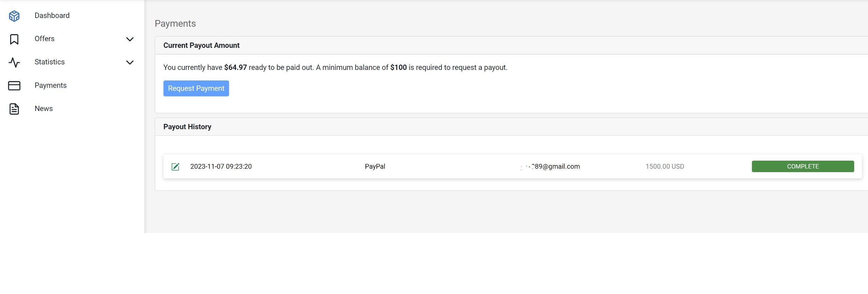Click the payout date 2023-11-07 09:23:20
The image size is (868, 294).
point(221,166)
